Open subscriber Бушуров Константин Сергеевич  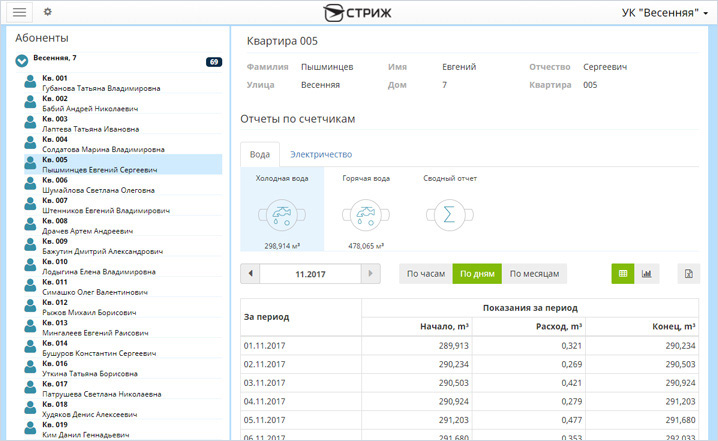pos(99,353)
